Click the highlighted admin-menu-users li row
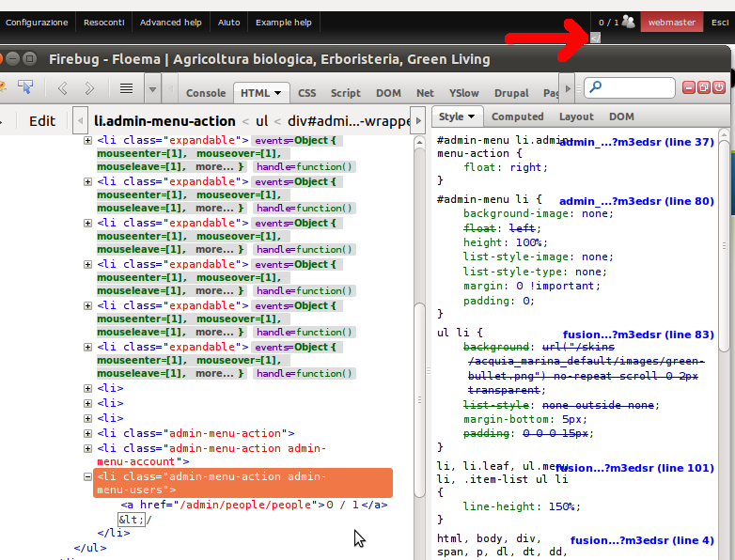The height and width of the screenshot is (560, 735). coord(242,483)
